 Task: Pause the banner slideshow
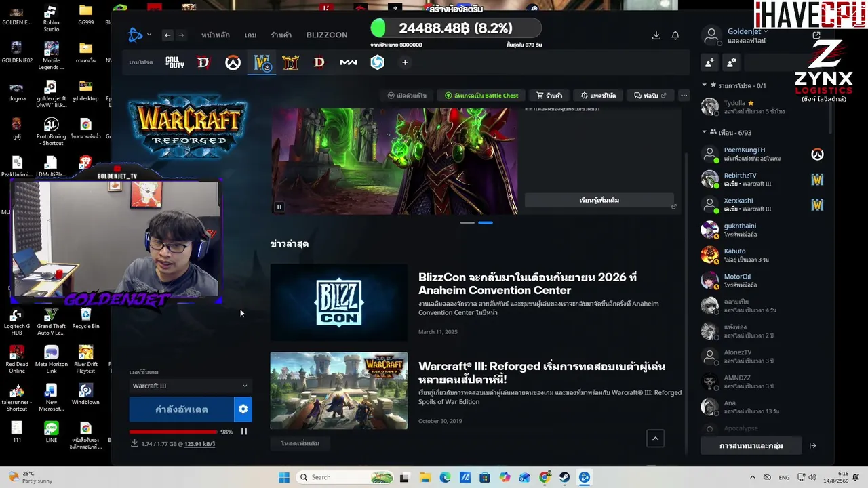click(x=279, y=207)
